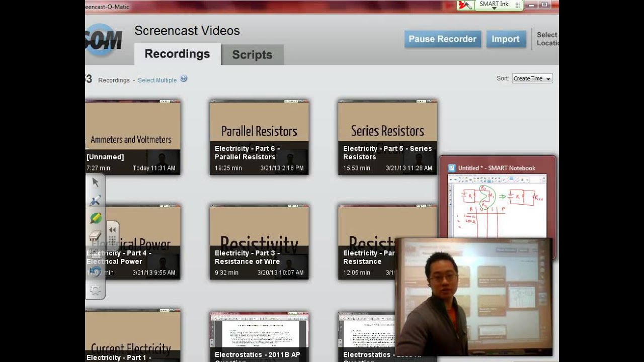Click the '[Unnamed]' recording title text
The image size is (644, 362).
pos(105,157)
